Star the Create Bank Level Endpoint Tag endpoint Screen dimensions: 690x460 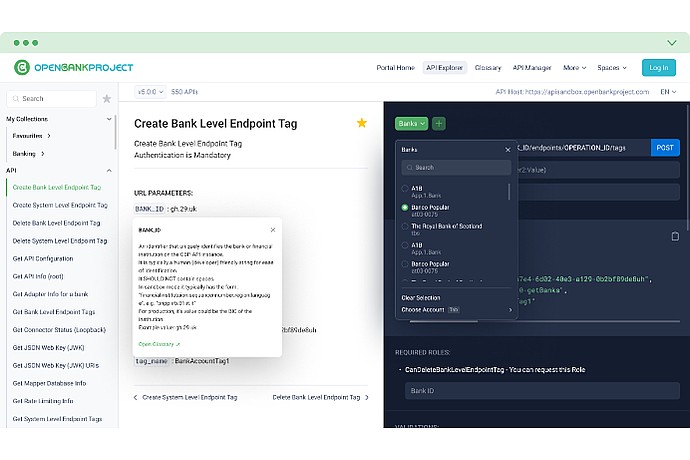click(x=362, y=123)
